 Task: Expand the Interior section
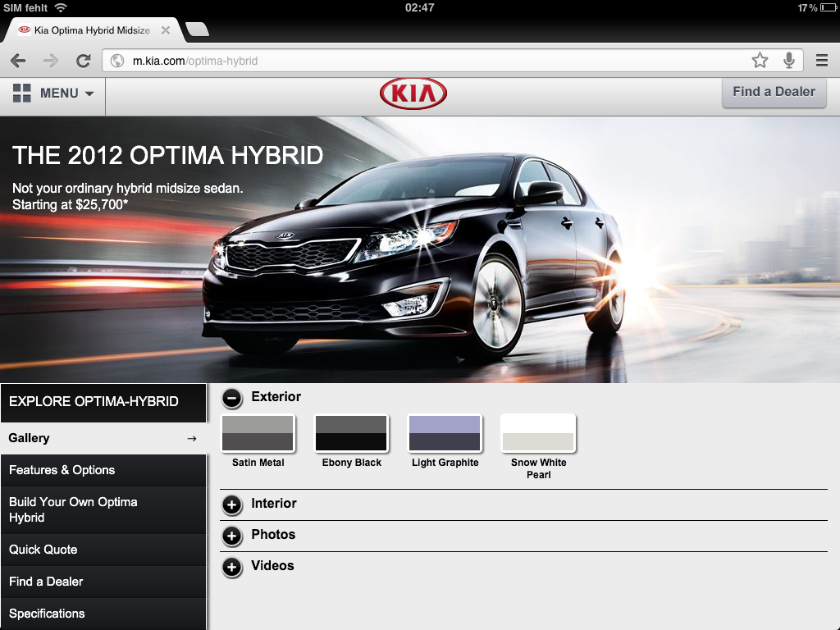(x=232, y=504)
